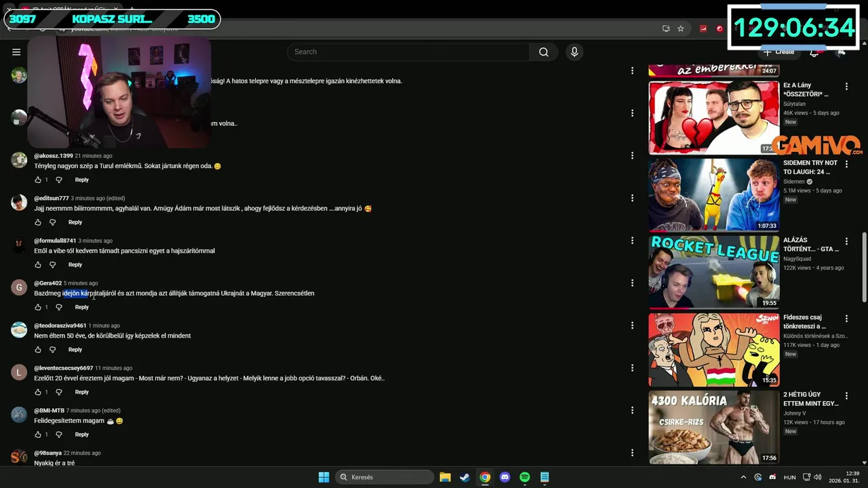Reply to @BMI-MTB's comment
The width and height of the screenshot is (868, 488).
pyautogui.click(x=82, y=434)
